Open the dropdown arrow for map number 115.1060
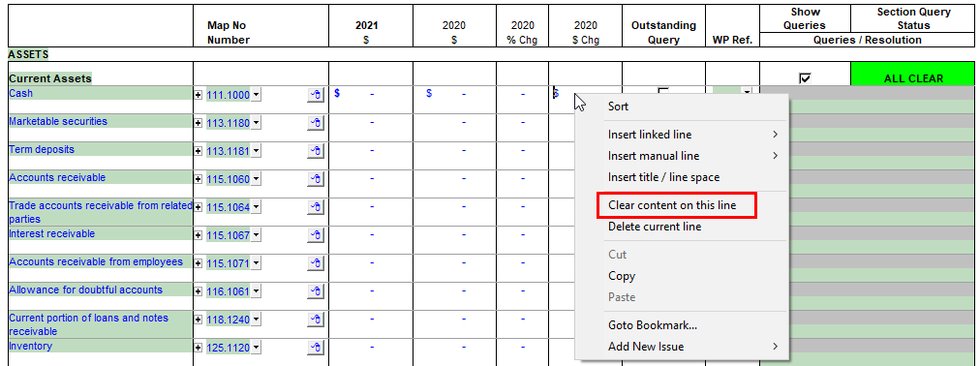Viewport: 980px width, 366px height. coord(257,179)
